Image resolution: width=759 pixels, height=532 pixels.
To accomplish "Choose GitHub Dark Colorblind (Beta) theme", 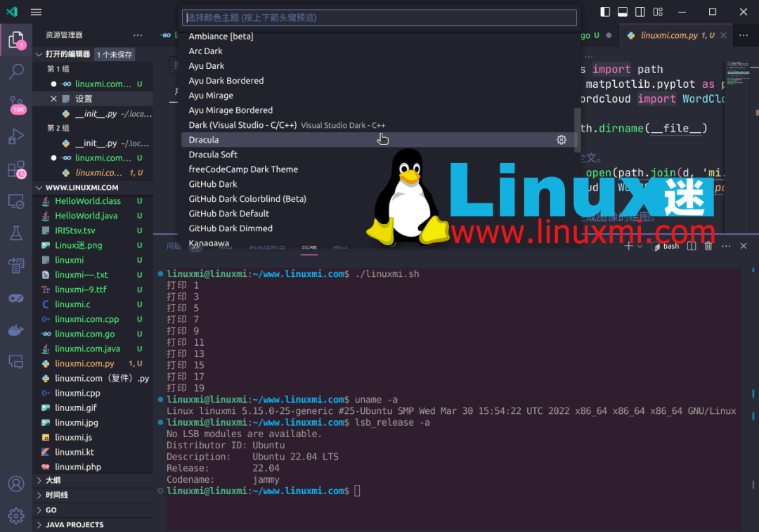I will [x=379, y=199].
